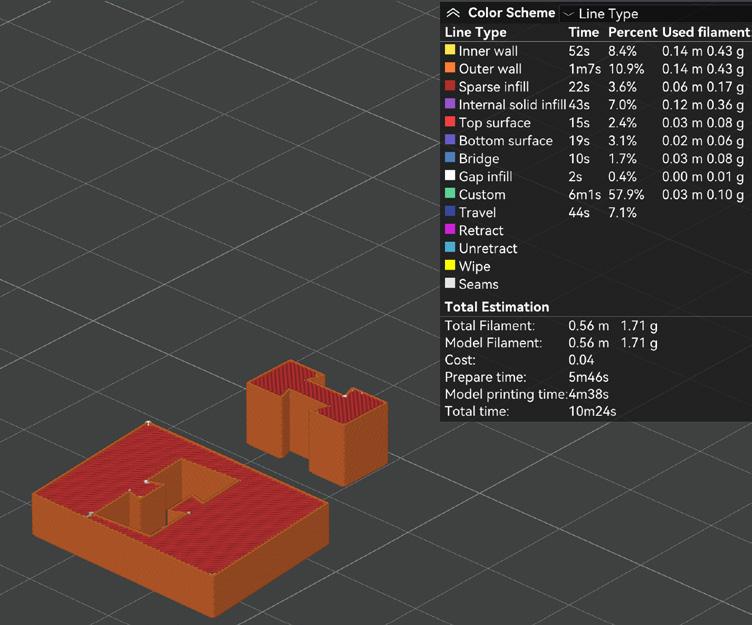Show Travel moves via its swatch
The width and height of the screenshot is (752, 625).
[449, 211]
